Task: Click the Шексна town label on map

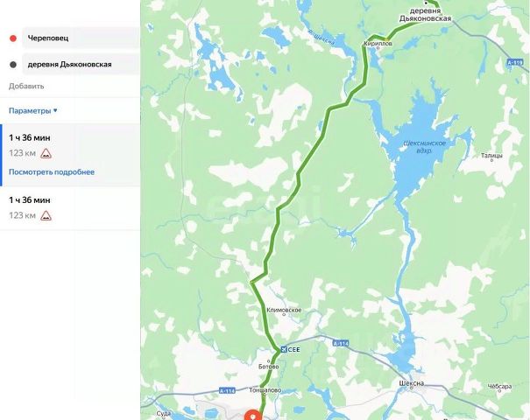Action: pyautogui.click(x=412, y=383)
